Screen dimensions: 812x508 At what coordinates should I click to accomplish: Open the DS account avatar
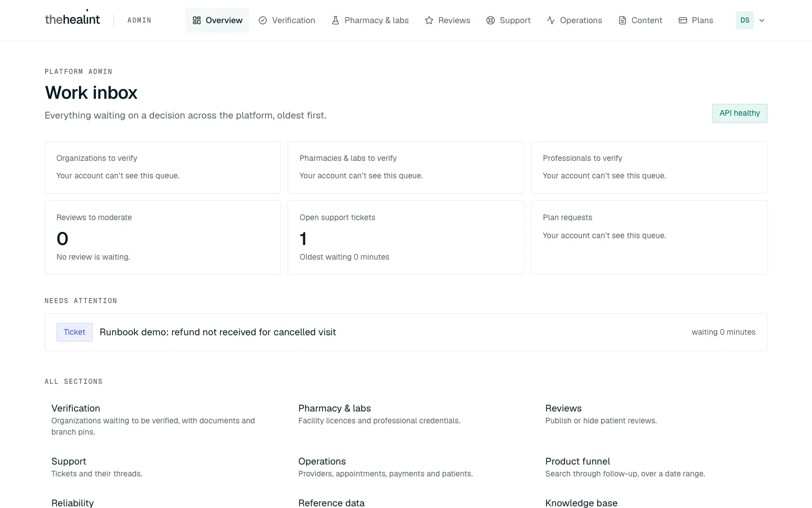(745, 20)
